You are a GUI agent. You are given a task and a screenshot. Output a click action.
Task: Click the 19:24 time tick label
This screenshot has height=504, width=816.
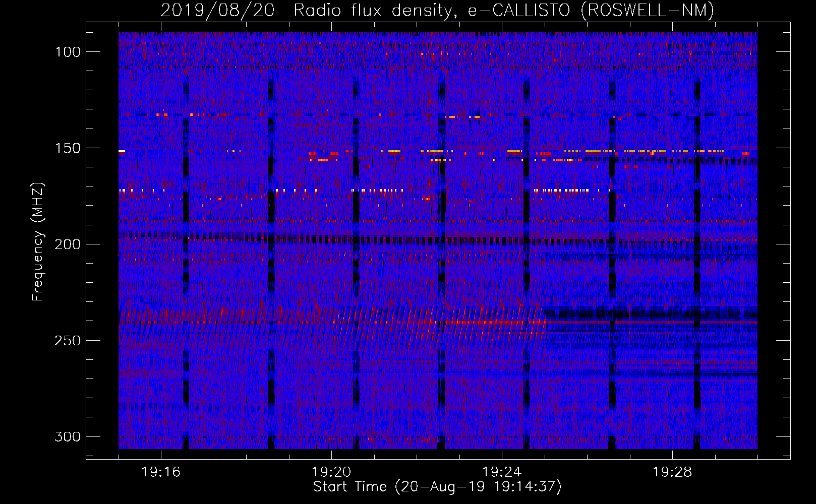click(x=502, y=472)
